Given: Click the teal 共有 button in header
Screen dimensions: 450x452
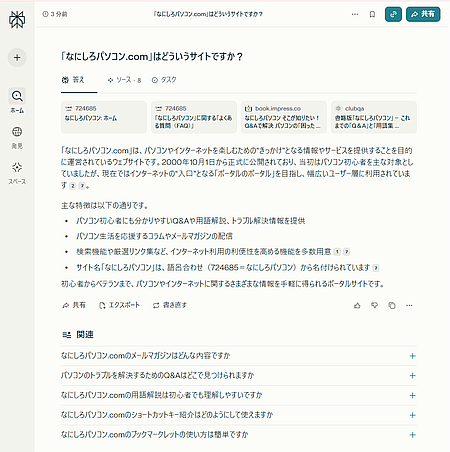Looking at the screenshot, I should pos(423,14).
